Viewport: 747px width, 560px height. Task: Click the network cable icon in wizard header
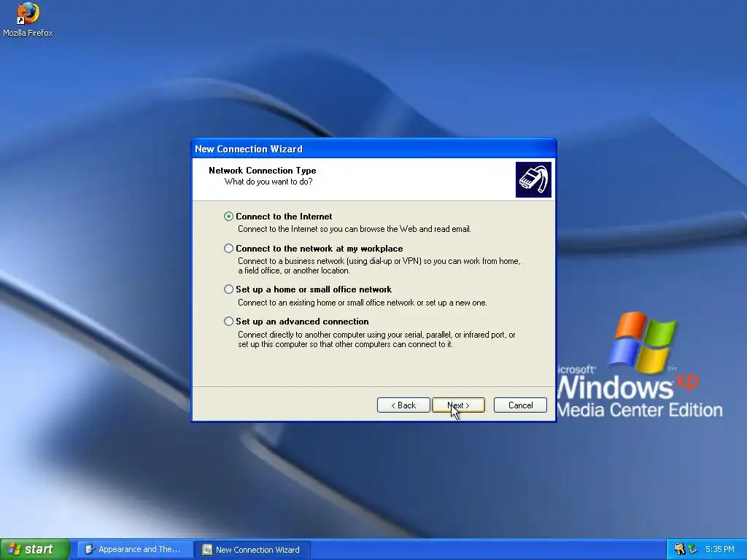[533, 179]
